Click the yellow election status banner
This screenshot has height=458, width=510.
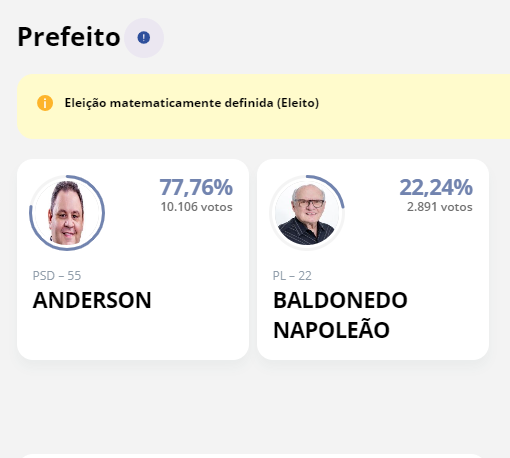263,107
